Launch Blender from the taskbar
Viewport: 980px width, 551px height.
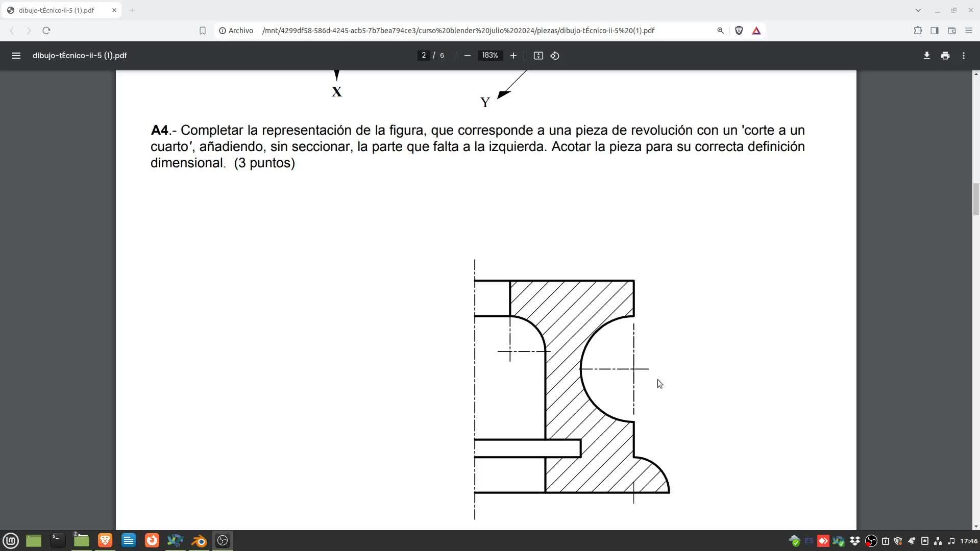(199, 540)
